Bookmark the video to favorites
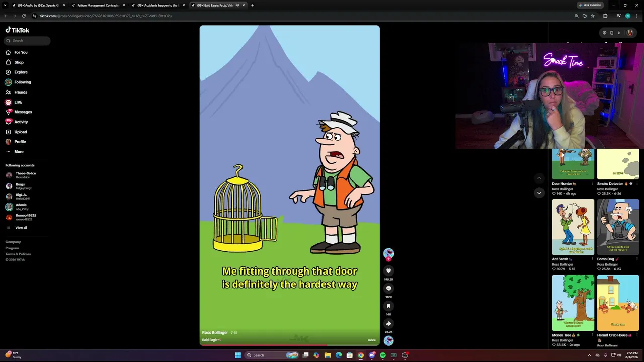 pyautogui.click(x=388, y=306)
